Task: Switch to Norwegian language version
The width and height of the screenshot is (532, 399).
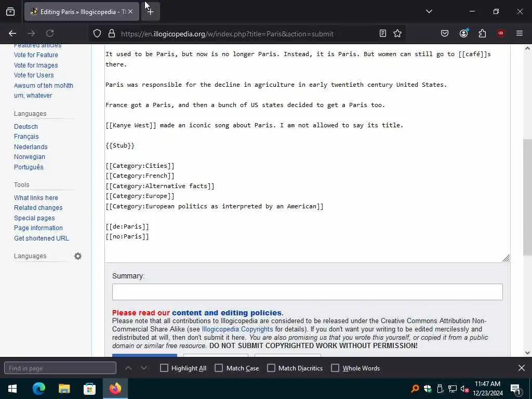Action: 30,157
